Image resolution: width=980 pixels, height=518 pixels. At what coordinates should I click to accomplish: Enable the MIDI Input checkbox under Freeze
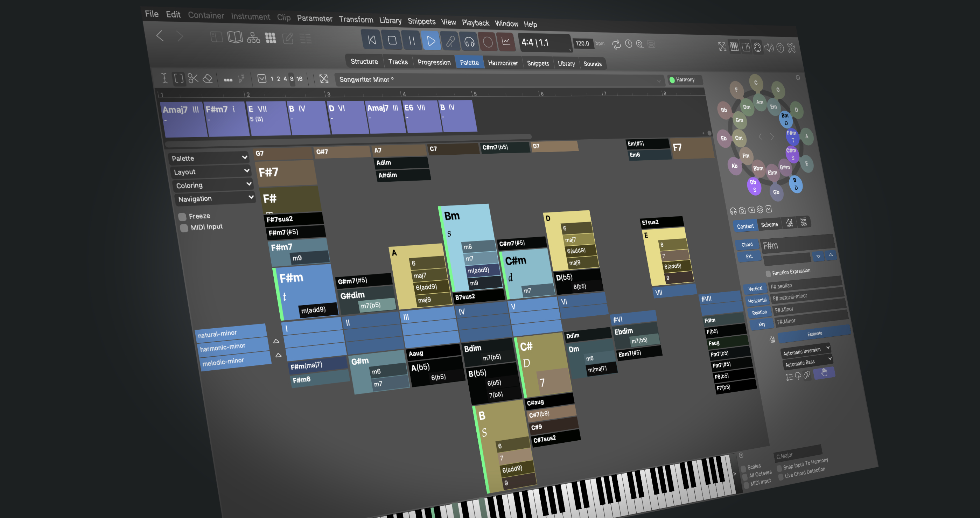pyautogui.click(x=184, y=228)
